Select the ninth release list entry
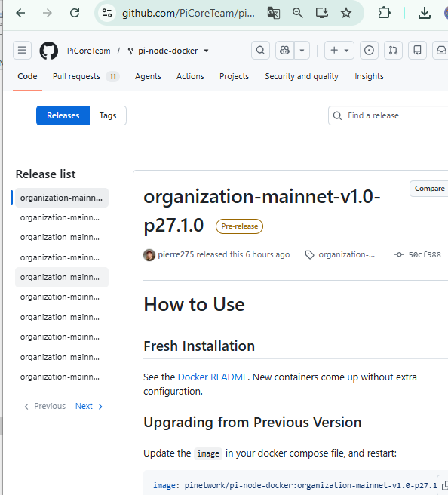This screenshot has width=448, height=495. tap(62, 358)
